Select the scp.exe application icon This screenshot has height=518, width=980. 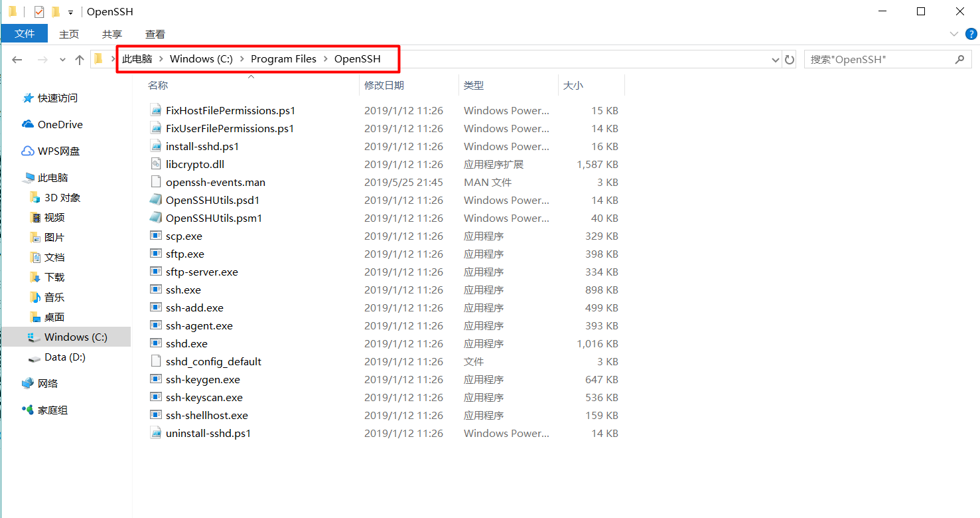(x=156, y=236)
